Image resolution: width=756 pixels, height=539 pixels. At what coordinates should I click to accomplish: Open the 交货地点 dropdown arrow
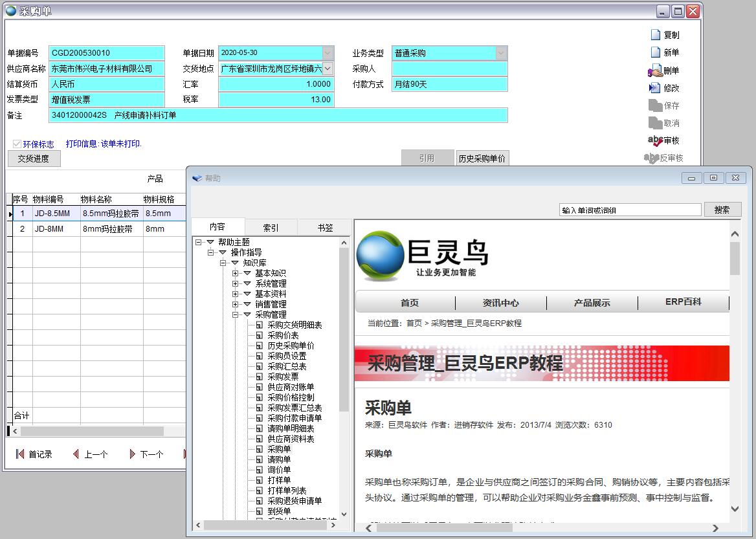click(x=328, y=69)
